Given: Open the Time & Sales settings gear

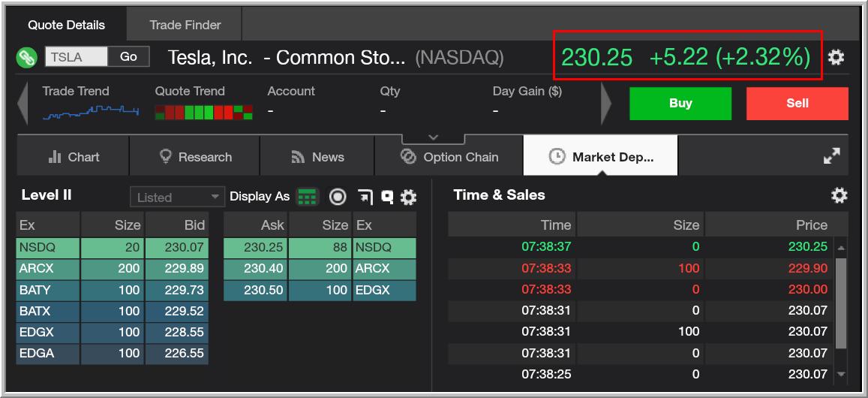Looking at the screenshot, I should (839, 195).
